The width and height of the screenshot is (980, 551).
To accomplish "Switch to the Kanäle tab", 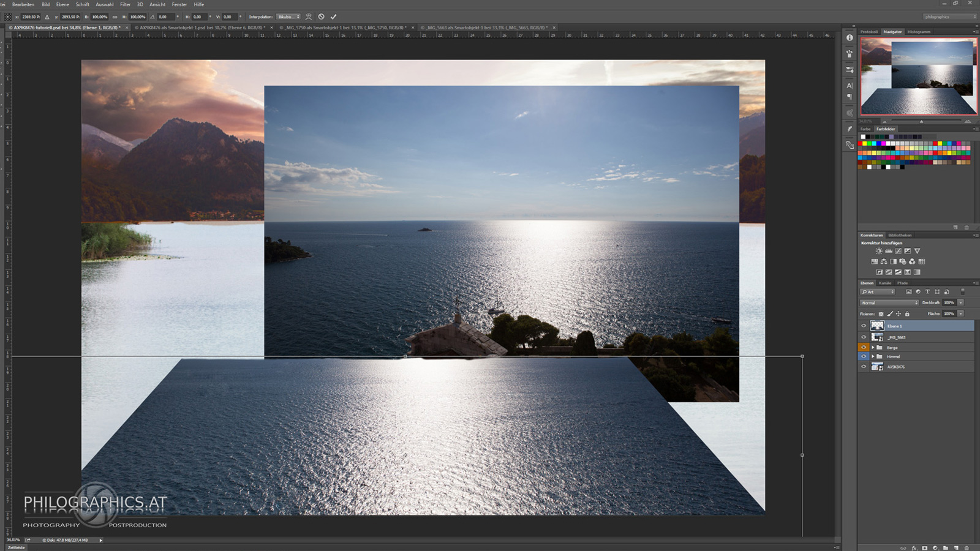I will [x=885, y=283].
